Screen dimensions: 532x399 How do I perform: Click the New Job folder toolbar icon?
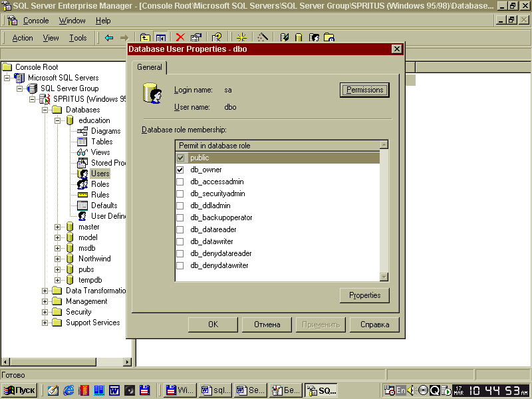coord(329,38)
